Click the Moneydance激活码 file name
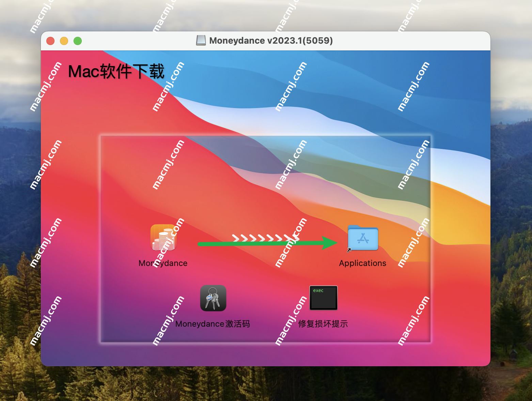Viewport: 532px width, 401px height. (x=213, y=324)
